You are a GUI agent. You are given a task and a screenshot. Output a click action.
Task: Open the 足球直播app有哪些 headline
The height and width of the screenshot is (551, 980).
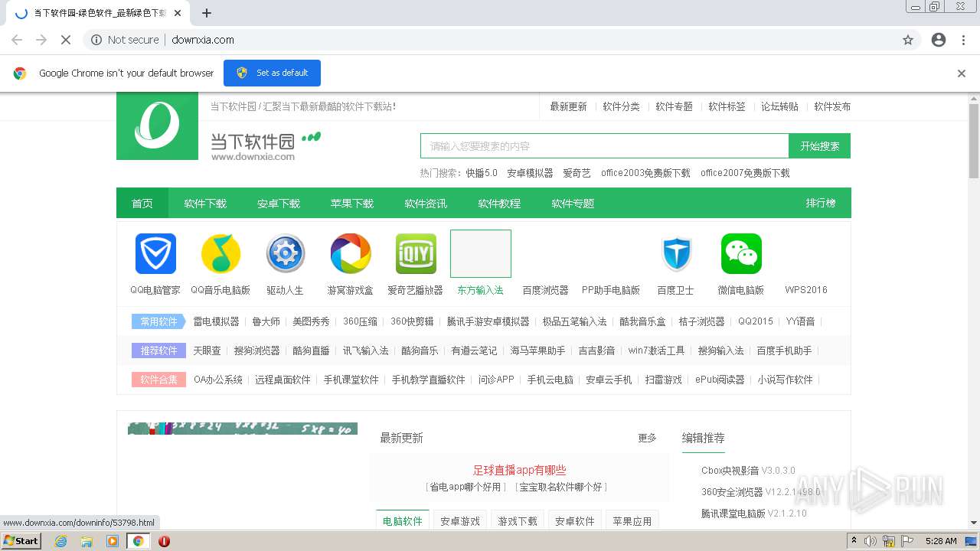(x=519, y=471)
